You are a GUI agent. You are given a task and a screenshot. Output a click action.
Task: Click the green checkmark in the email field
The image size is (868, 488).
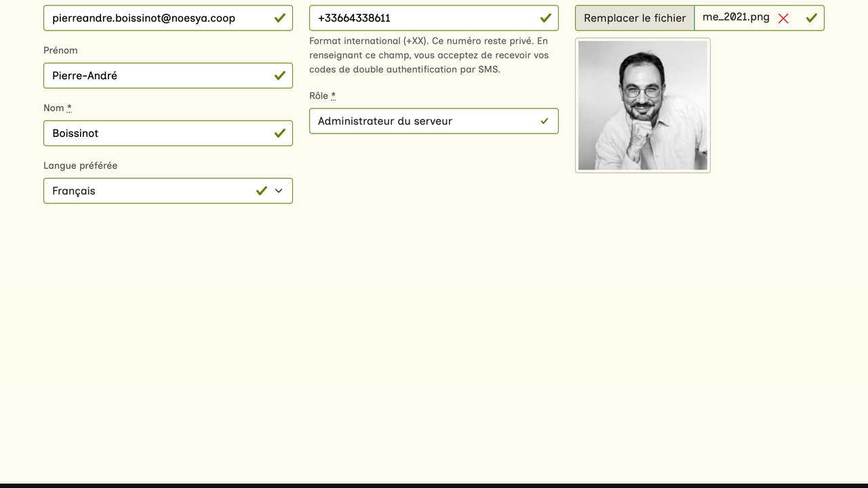279,18
